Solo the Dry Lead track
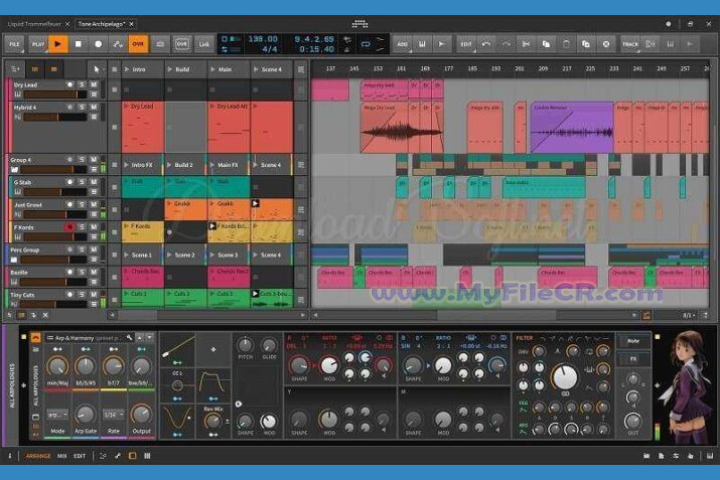Screen dimensions: 720x480 point(82,85)
